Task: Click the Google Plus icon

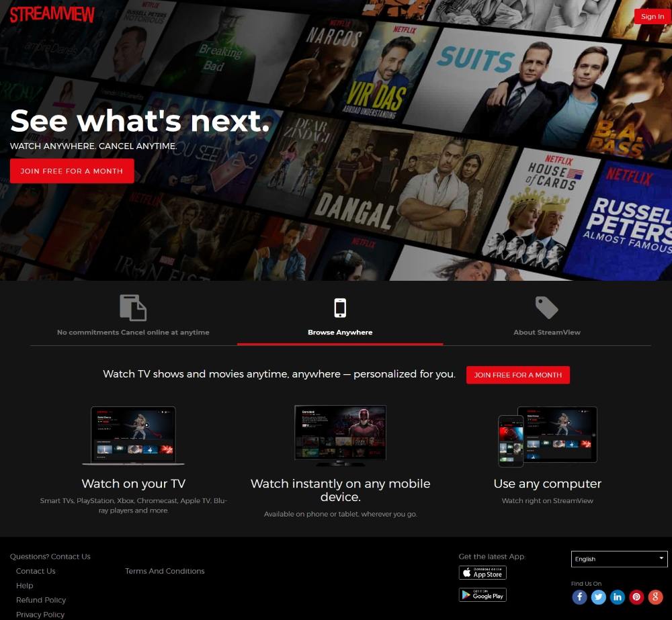Action: pos(655,597)
